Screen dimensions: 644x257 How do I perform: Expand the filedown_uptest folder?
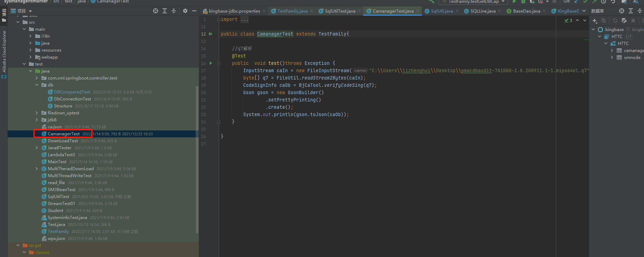click(x=37, y=113)
